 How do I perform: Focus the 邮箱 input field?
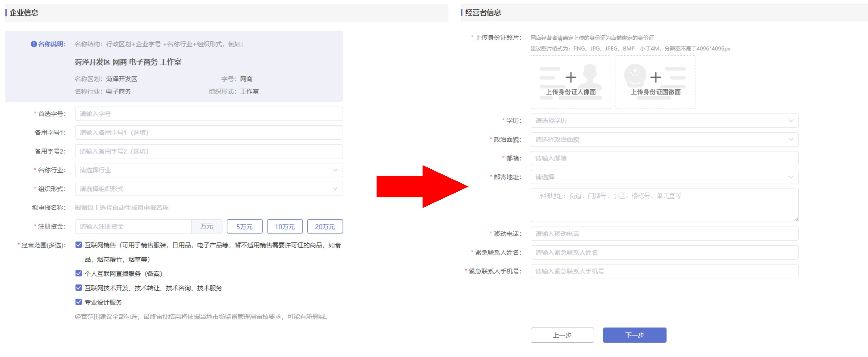coord(665,158)
